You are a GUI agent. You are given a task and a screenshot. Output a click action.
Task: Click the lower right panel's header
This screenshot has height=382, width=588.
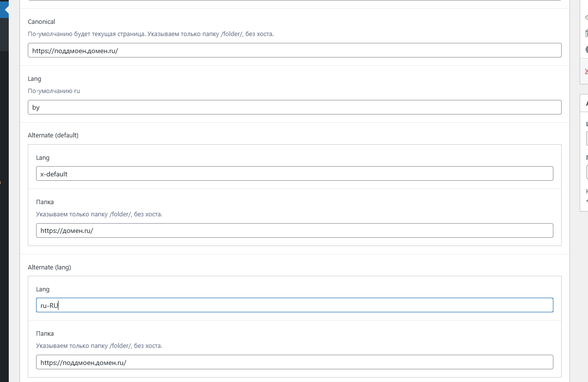[x=585, y=103]
